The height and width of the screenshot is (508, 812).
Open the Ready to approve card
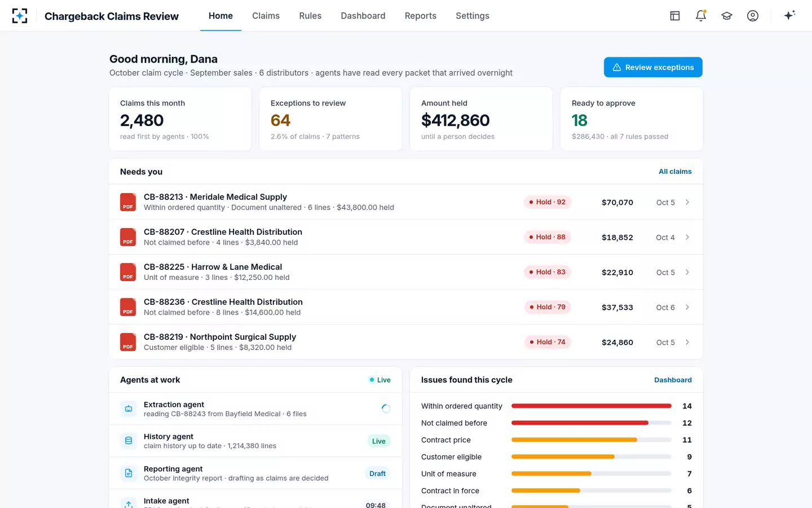(x=632, y=119)
